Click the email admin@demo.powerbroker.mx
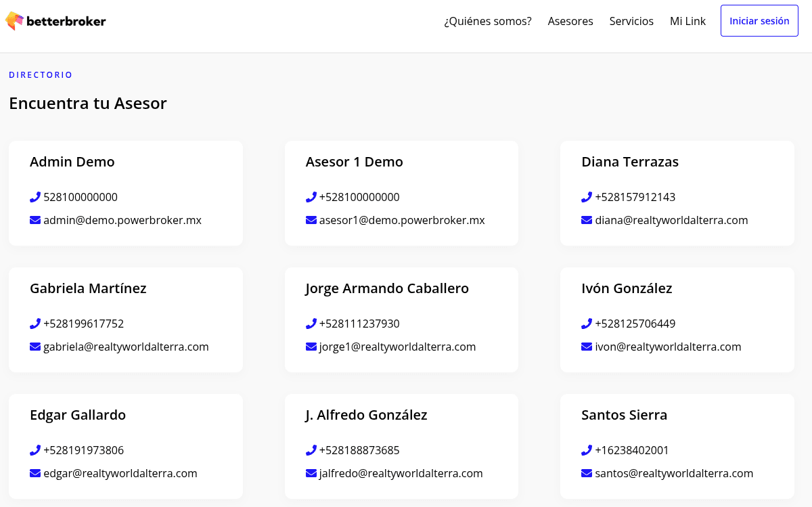The image size is (812, 507). click(x=122, y=220)
